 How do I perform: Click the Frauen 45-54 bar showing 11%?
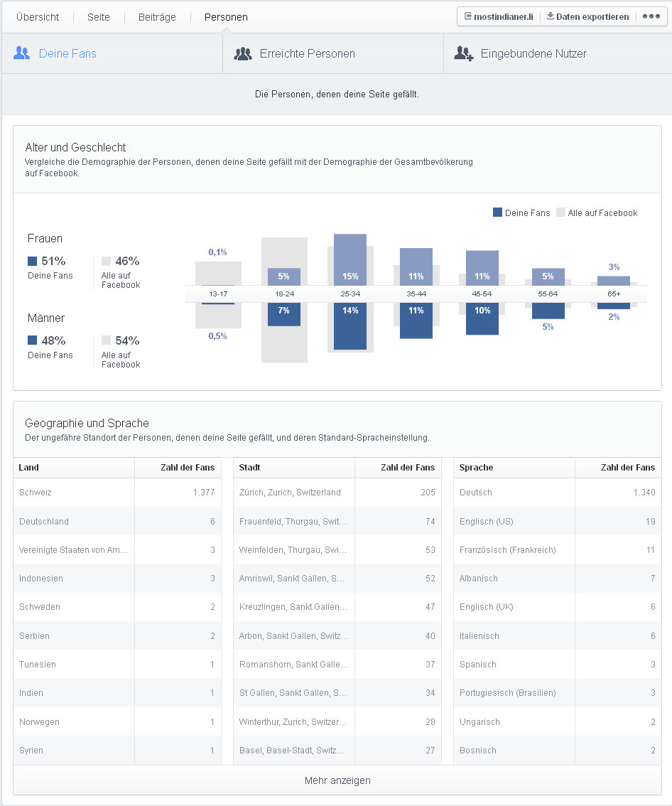coord(482,268)
